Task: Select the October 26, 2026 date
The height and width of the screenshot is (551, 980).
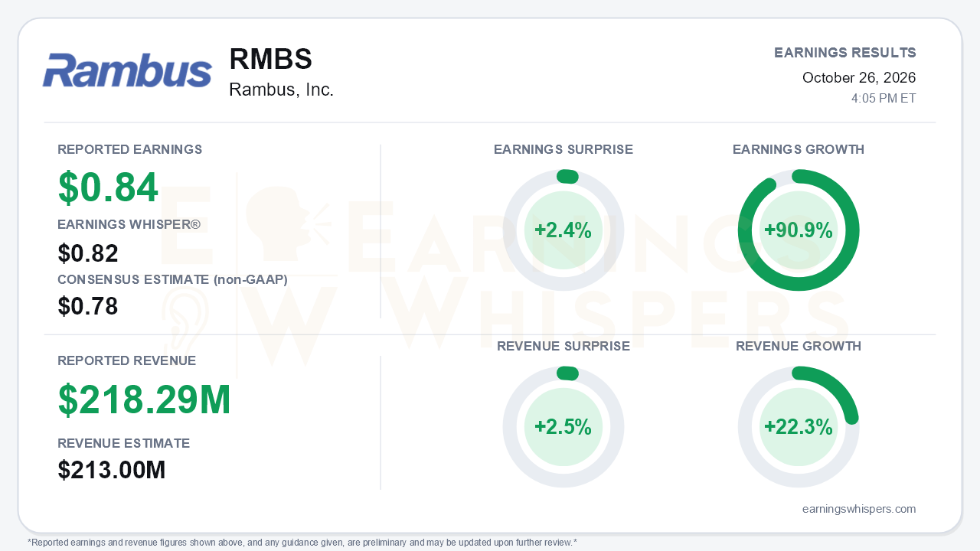Action: click(x=859, y=77)
